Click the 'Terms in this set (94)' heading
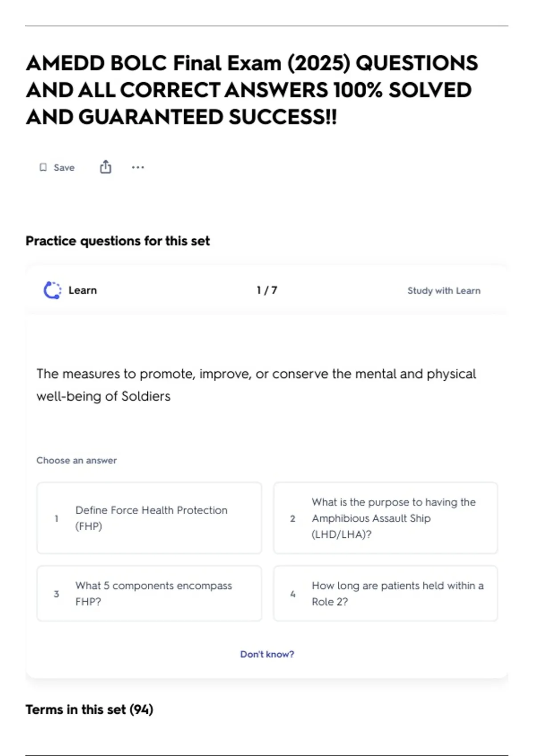The height and width of the screenshot is (756, 534). (x=89, y=709)
